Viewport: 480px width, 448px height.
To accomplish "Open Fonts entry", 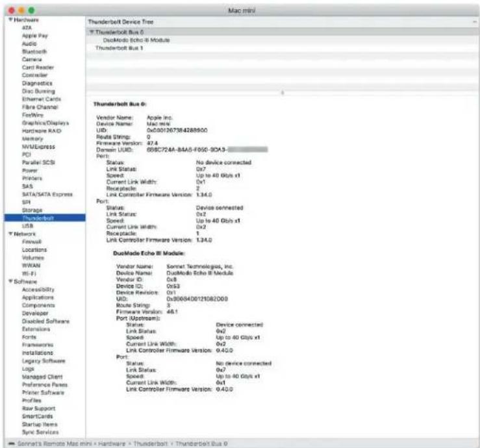I will click(29, 337).
